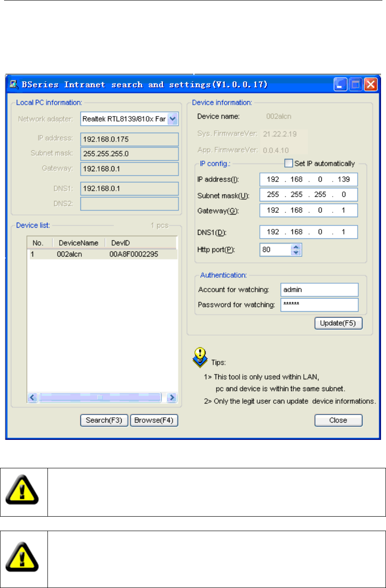Click App. FirmwareVer value 0.0.4.10
386x588 pixels.
pyautogui.click(x=276, y=149)
